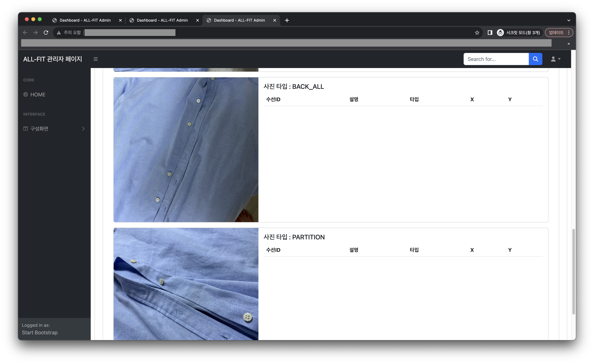Click the blue search magnifier button
This screenshot has height=364, width=594.
click(535, 59)
